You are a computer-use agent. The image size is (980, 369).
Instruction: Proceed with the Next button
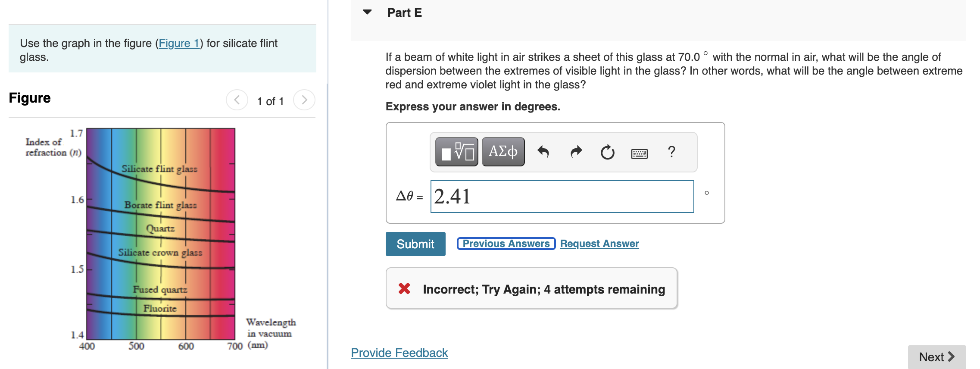(x=937, y=357)
